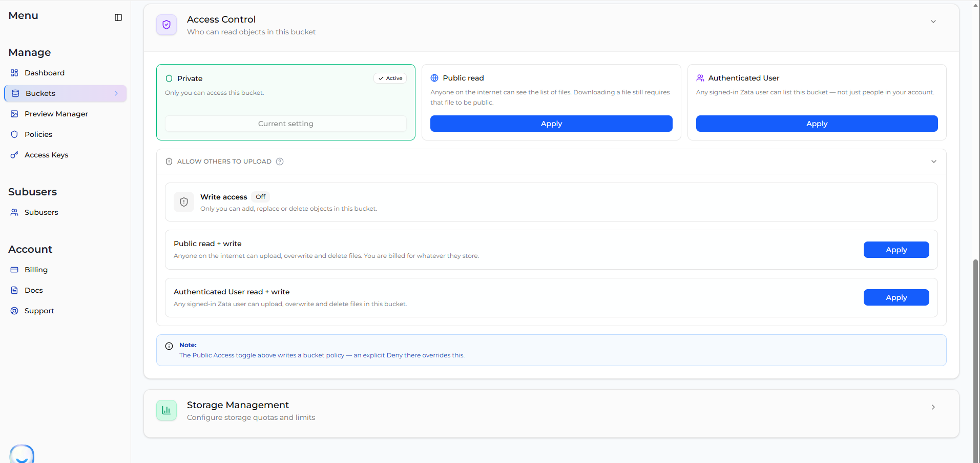
Task: Click the Access Control heading
Action: [221, 19]
